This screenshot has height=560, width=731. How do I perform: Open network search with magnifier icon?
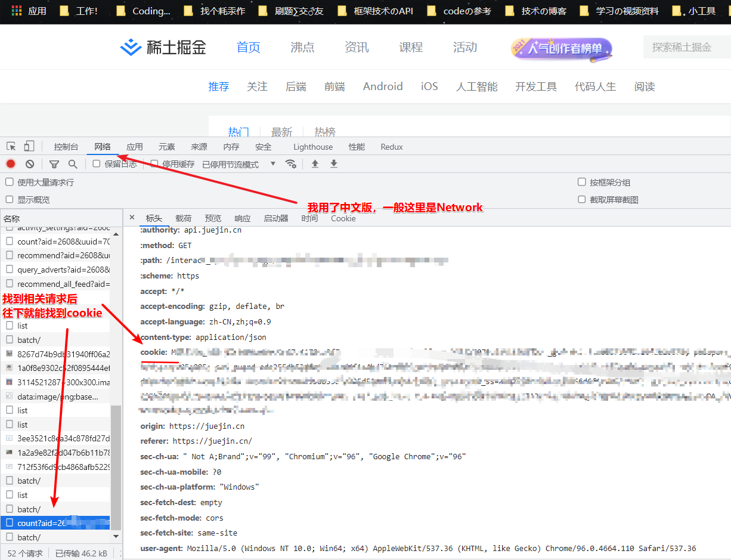tap(73, 164)
